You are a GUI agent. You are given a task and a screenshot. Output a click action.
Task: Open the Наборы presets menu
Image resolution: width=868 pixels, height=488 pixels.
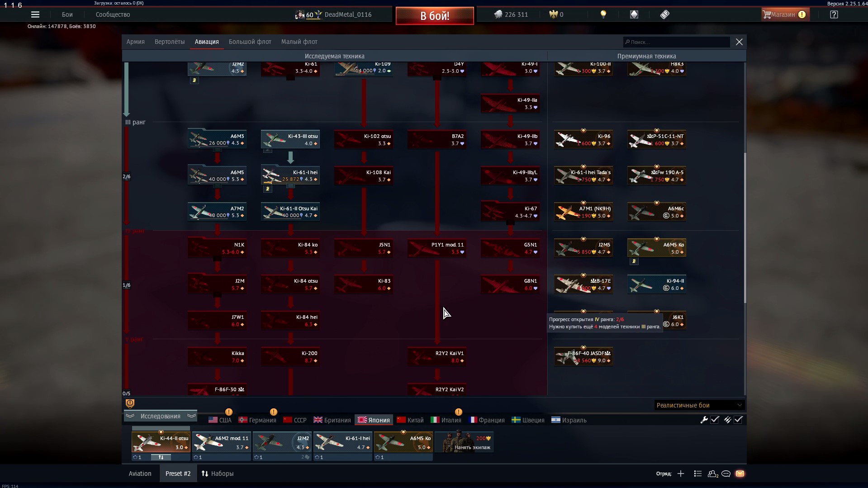(218, 474)
